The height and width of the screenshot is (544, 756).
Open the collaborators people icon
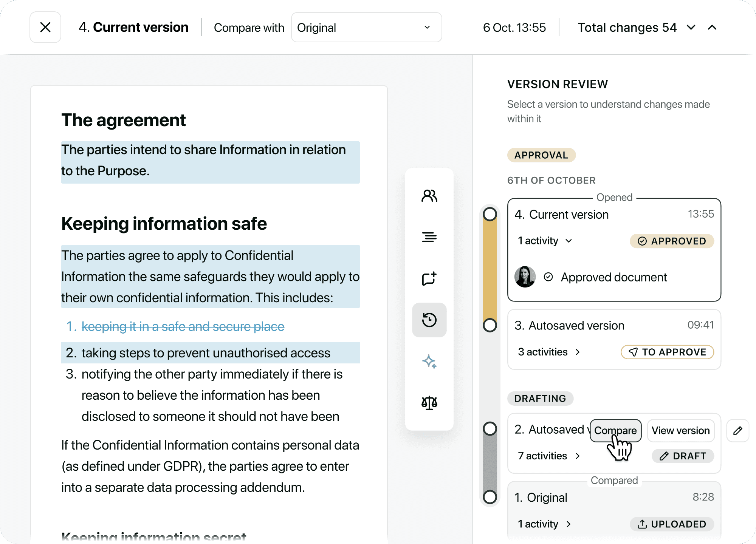coord(429,196)
